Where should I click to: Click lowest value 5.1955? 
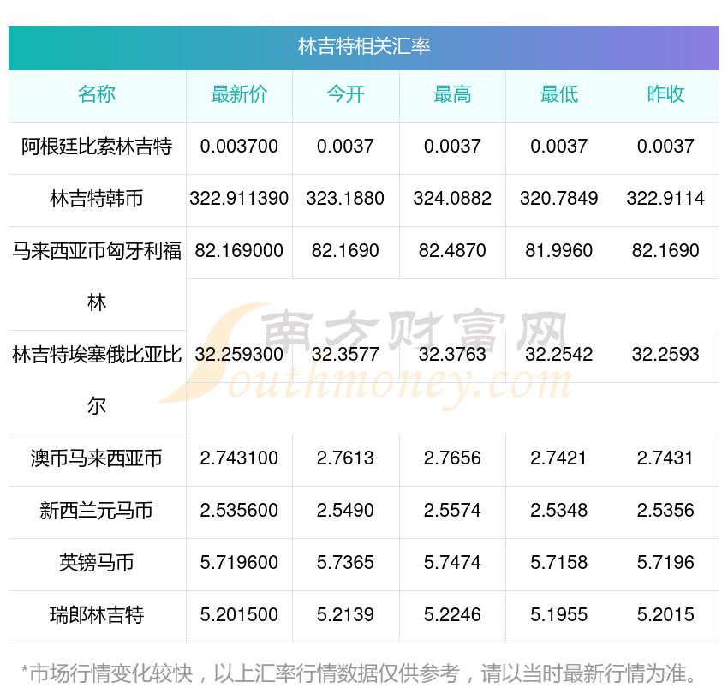559,615
